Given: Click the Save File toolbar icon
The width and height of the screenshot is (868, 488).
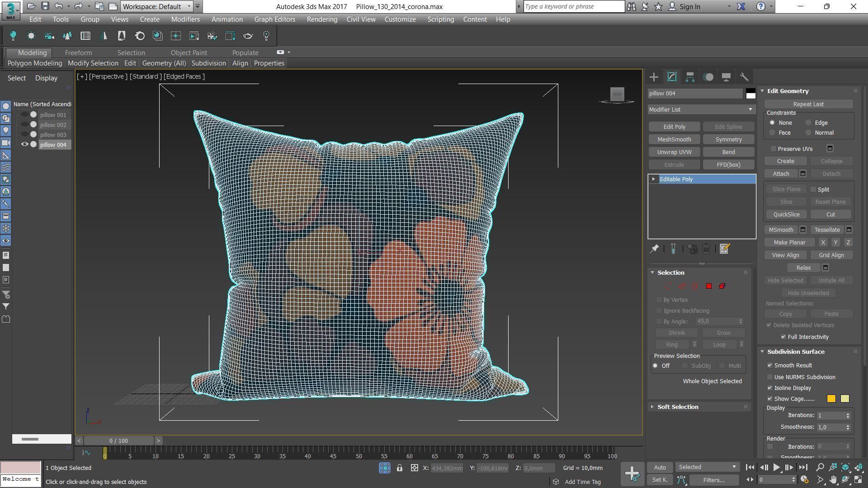Looking at the screenshot, I should (45, 6).
